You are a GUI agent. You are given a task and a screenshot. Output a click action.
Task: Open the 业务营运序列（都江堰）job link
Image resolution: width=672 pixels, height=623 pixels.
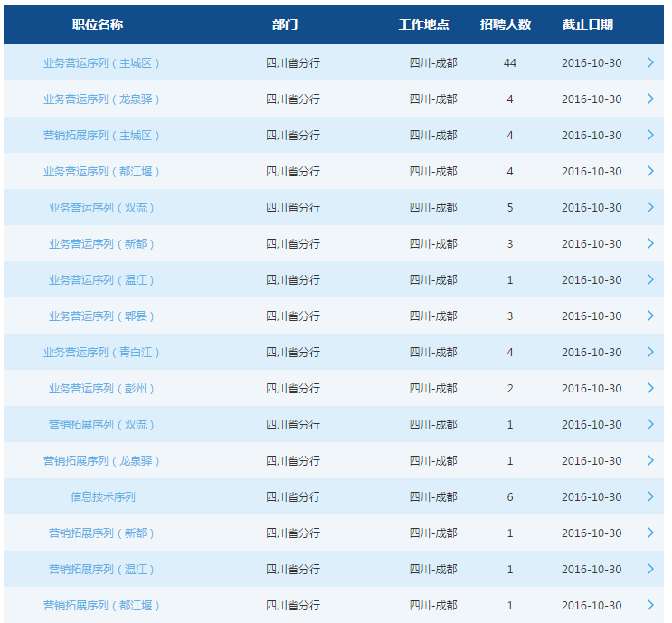coord(102,171)
